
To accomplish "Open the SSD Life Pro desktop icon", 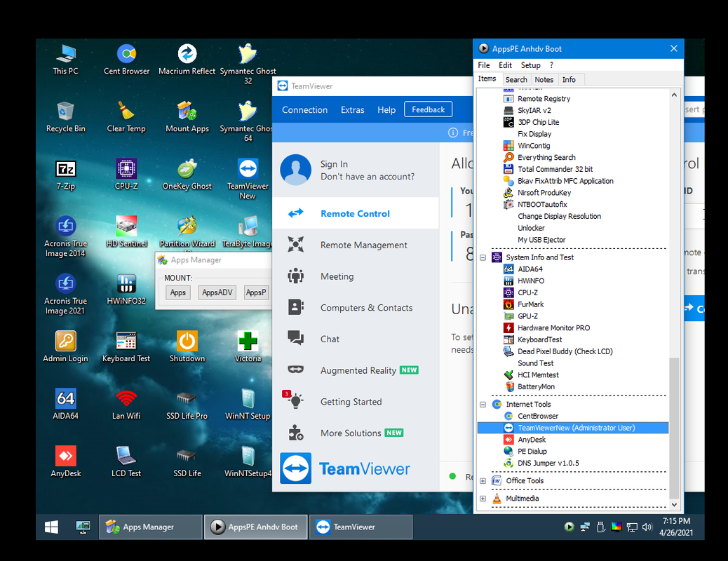I will pyautogui.click(x=187, y=404).
